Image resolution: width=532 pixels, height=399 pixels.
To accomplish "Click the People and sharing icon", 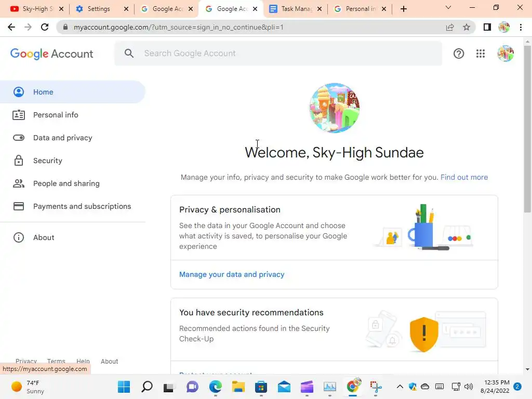I will 19,183.
